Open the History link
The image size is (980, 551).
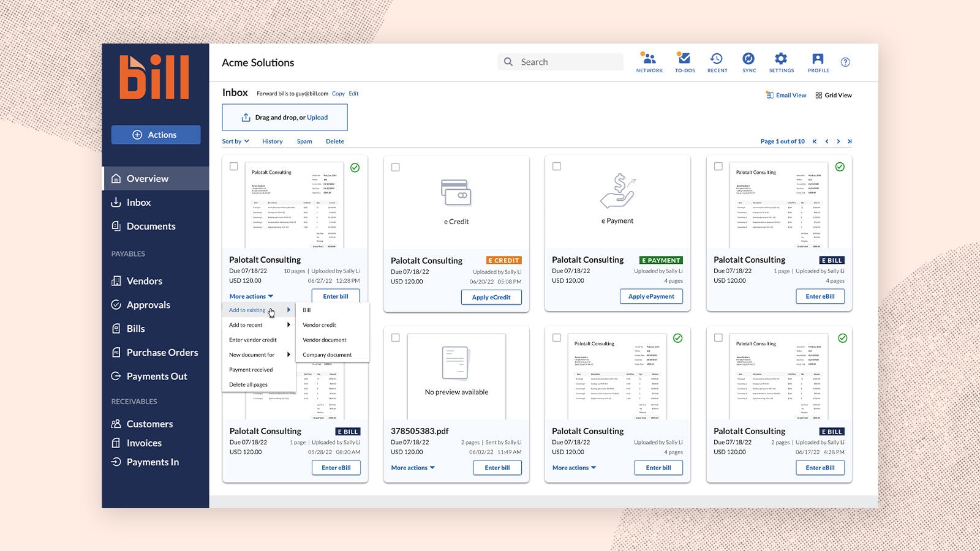273,141
